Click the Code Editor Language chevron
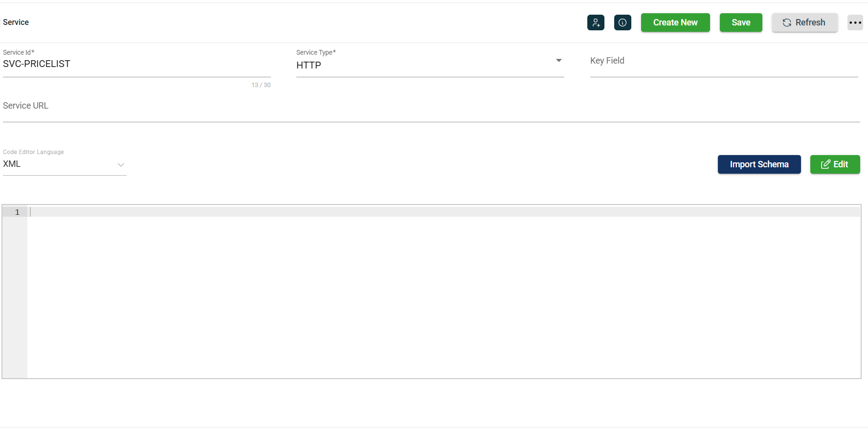The image size is (868, 429). pyautogui.click(x=121, y=165)
